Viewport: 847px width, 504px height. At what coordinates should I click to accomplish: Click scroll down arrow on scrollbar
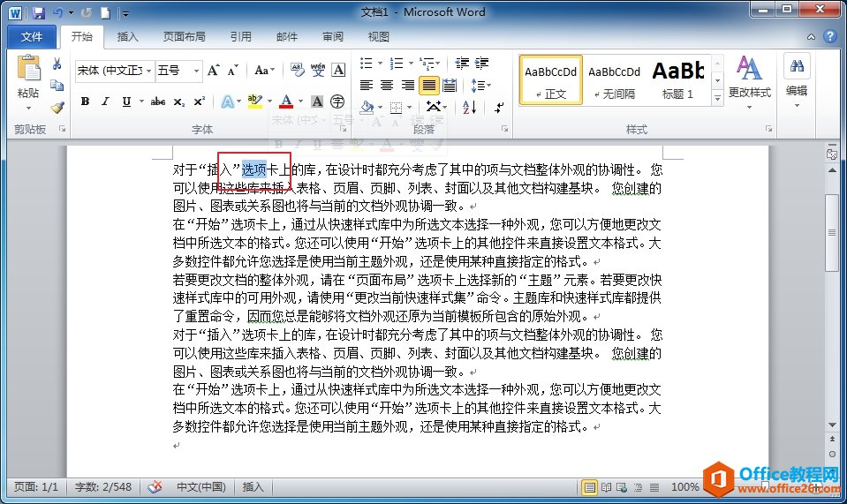click(x=832, y=425)
